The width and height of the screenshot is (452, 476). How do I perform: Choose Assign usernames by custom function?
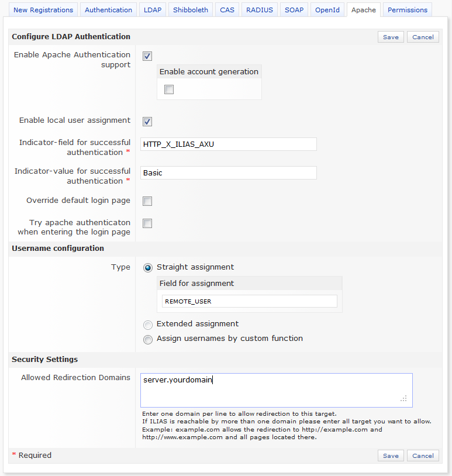click(147, 339)
